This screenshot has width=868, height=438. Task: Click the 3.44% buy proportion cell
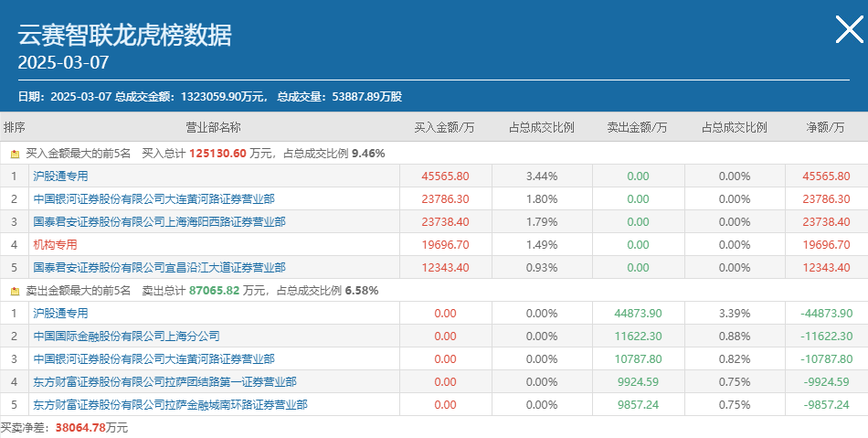[542, 176]
